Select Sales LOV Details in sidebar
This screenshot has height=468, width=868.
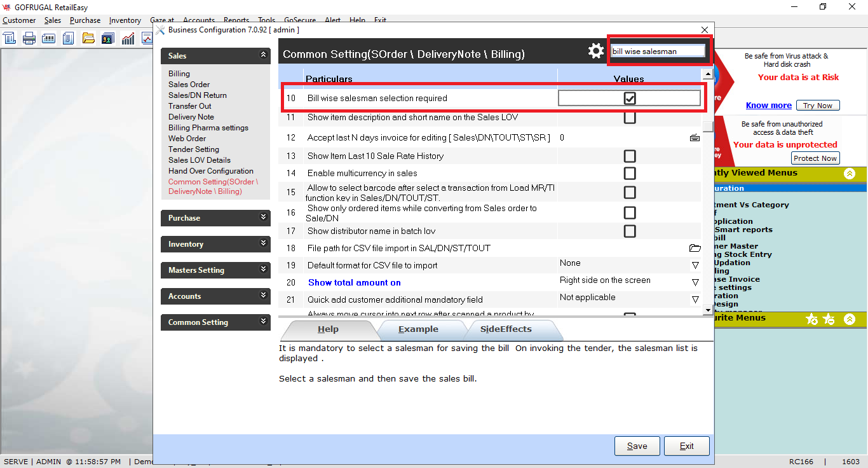click(200, 160)
